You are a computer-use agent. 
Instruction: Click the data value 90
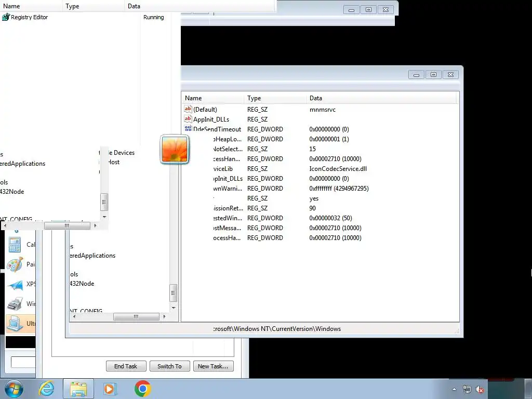pyautogui.click(x=312, y=208)
